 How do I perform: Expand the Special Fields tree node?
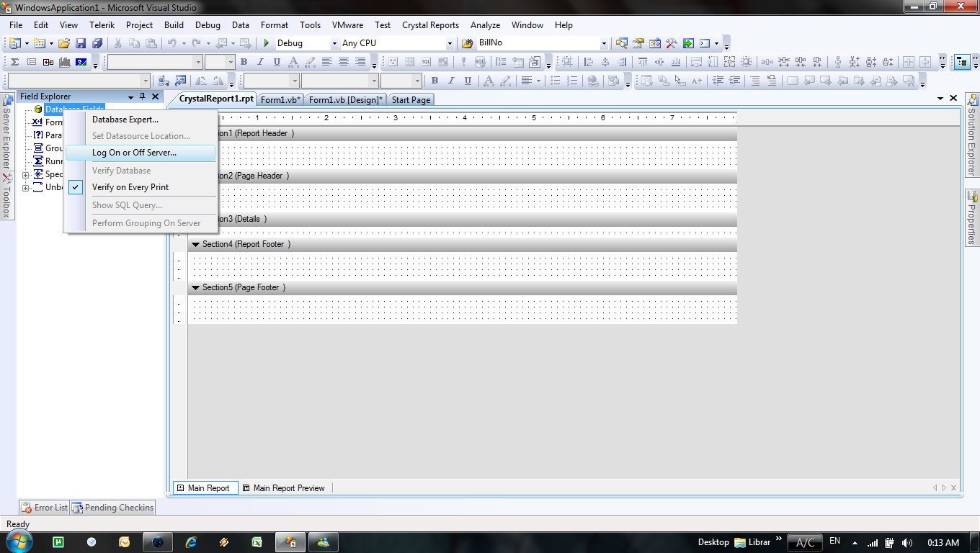tap(26, 175)
